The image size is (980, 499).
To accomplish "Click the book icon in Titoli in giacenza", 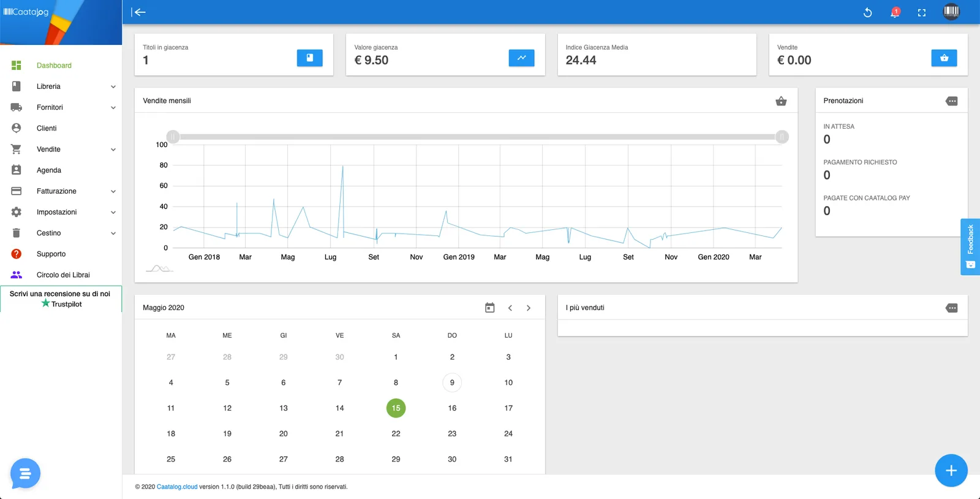I will pyautogui.click(x=310, y=58).
